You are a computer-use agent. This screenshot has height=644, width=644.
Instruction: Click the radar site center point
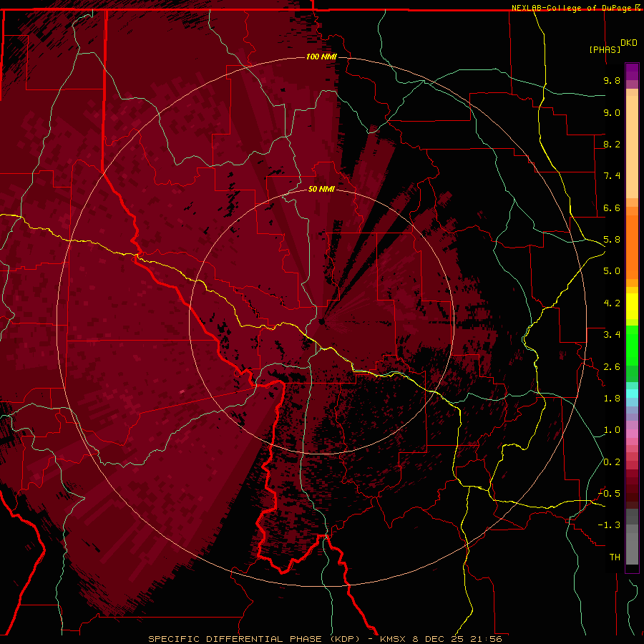(x=321, y=321)
